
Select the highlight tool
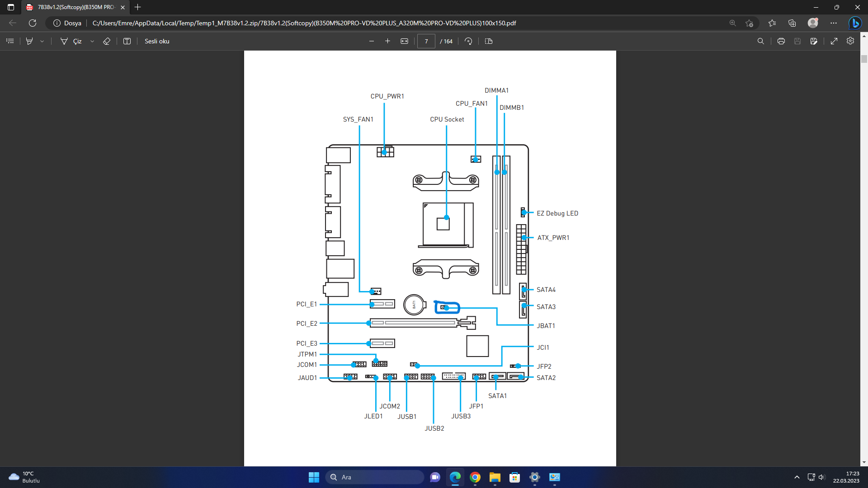tap(29, 41)
